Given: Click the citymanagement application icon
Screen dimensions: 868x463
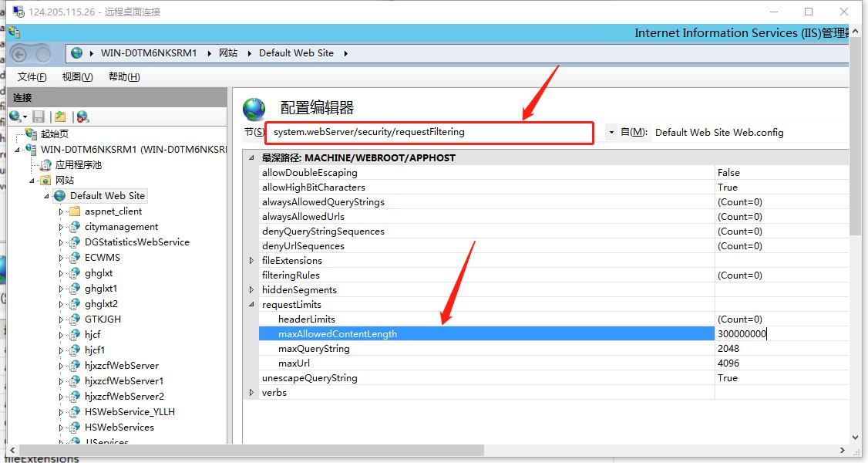Looking at the screenshot, I should coord(75,227).
